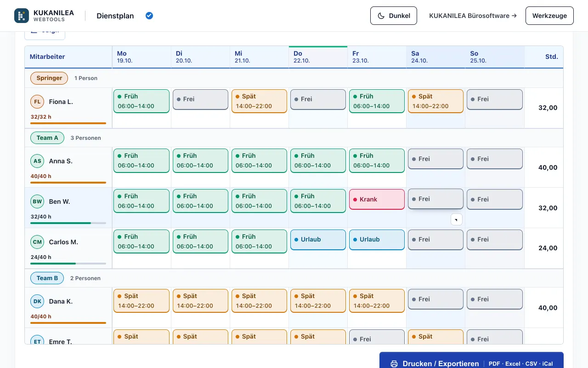
Task: Open the Werkzeuge button
Action: pos(549,16)
